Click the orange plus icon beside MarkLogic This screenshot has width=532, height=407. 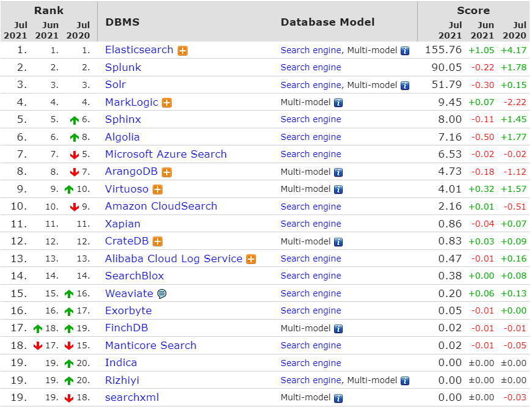pyautogui.click(x=167, y=103)
